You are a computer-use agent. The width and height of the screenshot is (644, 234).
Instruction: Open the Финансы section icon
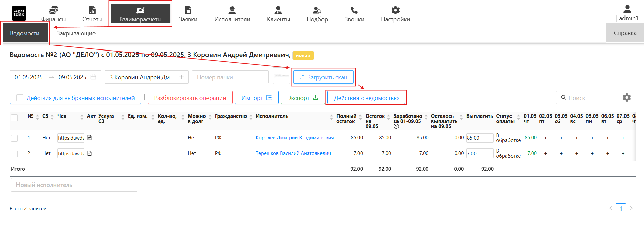click(x=53, y=10)
